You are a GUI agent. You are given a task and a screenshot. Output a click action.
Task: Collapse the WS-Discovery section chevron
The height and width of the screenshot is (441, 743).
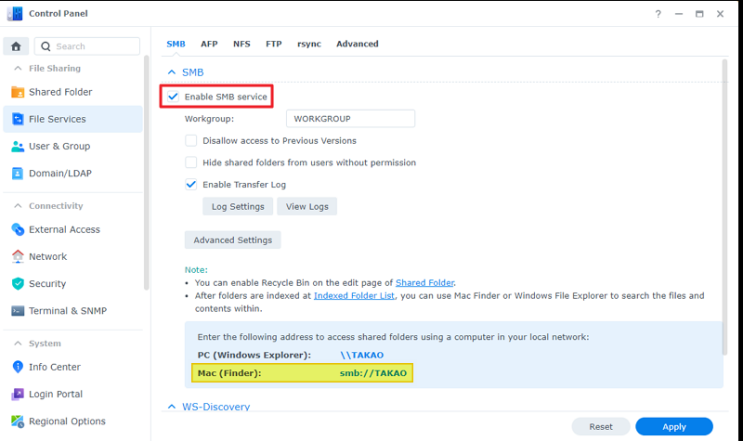click(172, 407)
